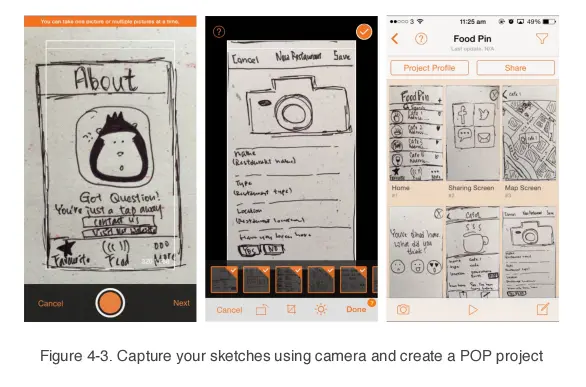Open the Home screen sketch thumbnail

coord(416,133)
